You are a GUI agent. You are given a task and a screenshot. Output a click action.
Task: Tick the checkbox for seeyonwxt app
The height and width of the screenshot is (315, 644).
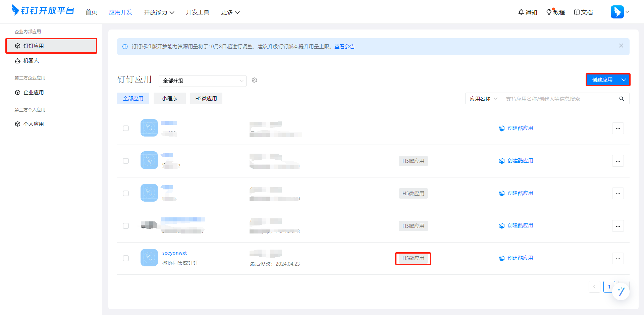point(126,258)
